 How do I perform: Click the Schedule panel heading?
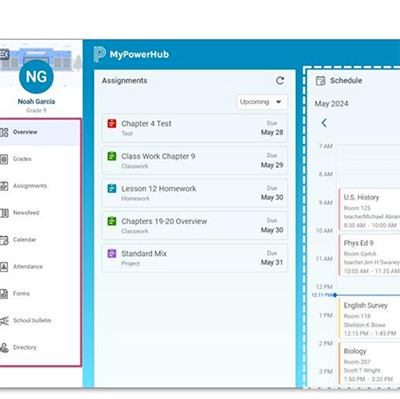[346, 81]
